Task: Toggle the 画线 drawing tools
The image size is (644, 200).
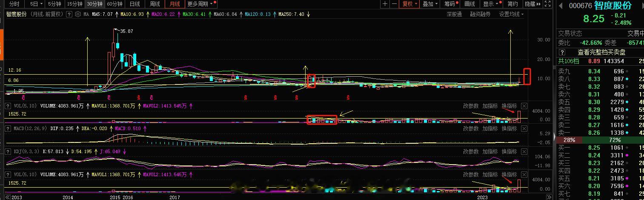Action: pyautogui.click(x=469, y=4)
